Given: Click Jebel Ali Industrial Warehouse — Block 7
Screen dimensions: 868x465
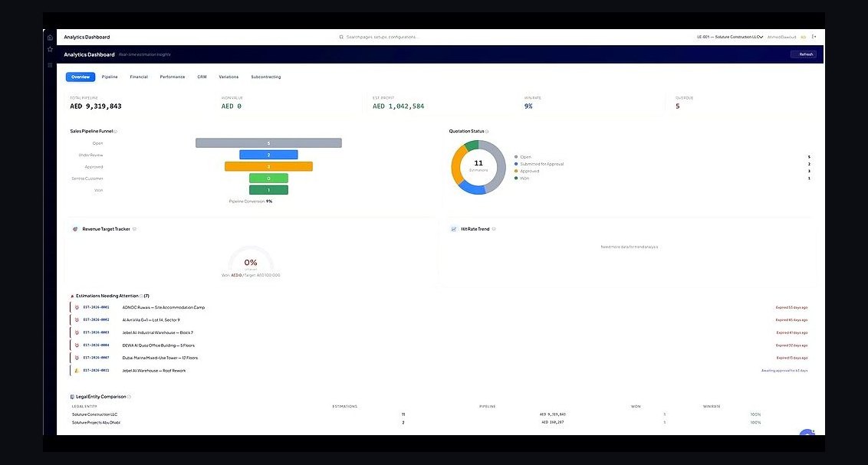Looking at the screenshot, I should click(x=158, y=332).
